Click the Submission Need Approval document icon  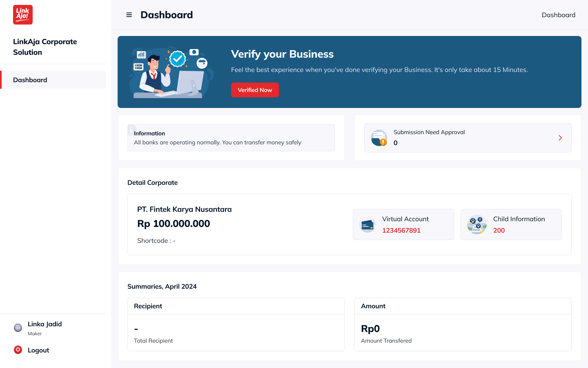379,138
